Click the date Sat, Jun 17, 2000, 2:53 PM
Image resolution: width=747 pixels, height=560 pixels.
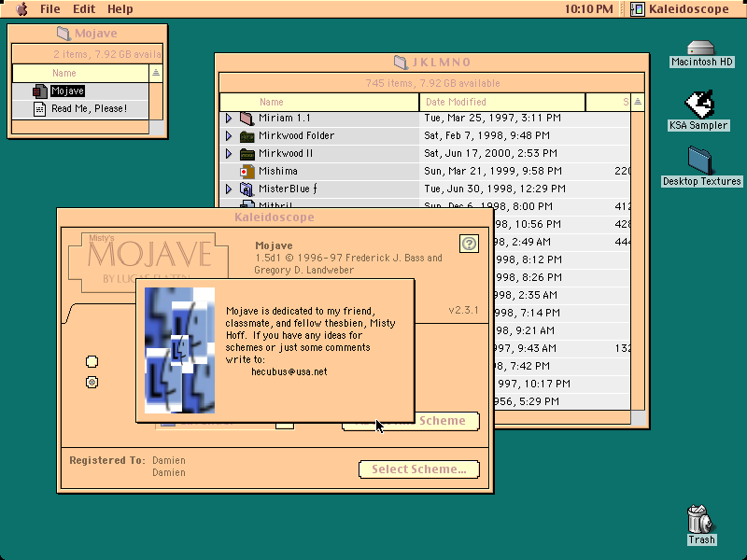click(x=490, y=153)
